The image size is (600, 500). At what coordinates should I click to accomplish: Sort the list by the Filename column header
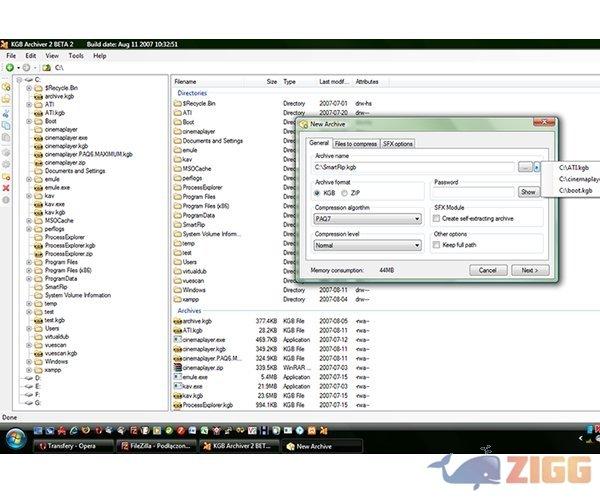(209, 81)
